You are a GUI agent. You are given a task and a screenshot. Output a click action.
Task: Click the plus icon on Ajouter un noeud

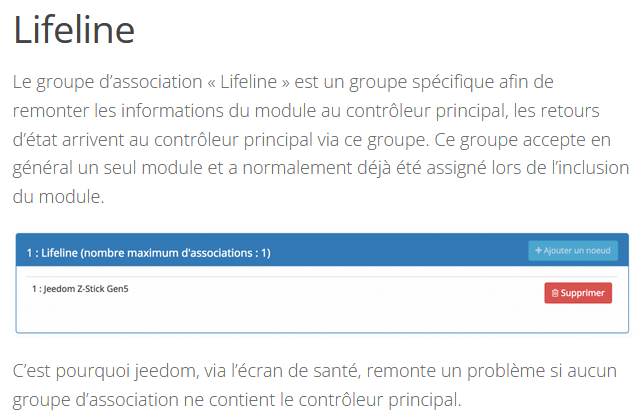pos(539,251)
